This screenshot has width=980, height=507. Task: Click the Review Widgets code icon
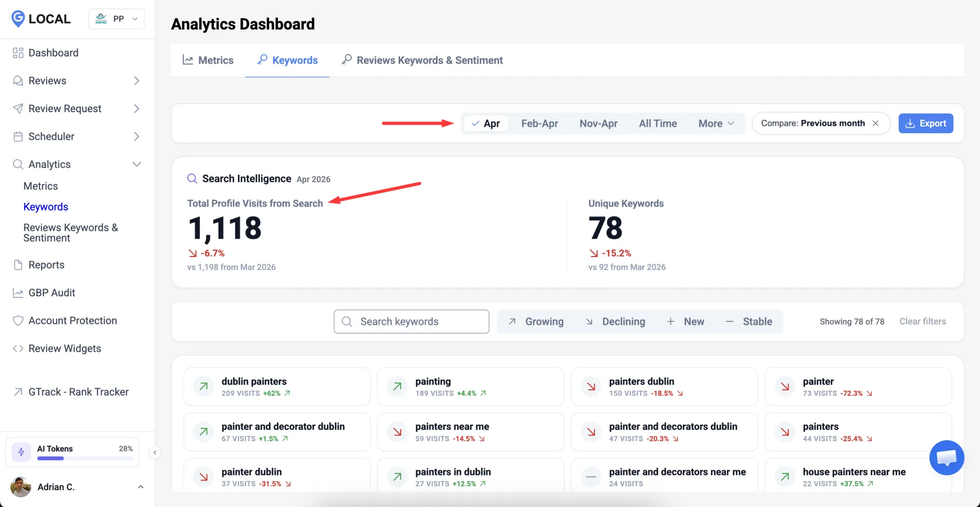point(18,348)
